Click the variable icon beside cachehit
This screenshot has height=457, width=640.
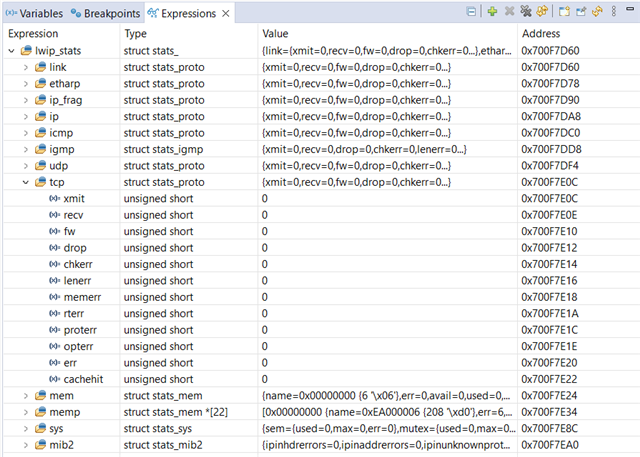click(x=55, y=379)
